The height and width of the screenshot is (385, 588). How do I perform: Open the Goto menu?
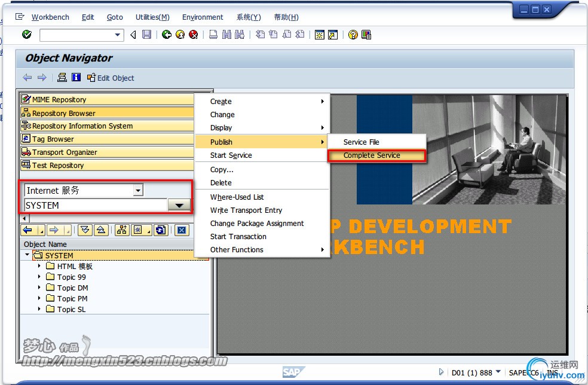115,17
